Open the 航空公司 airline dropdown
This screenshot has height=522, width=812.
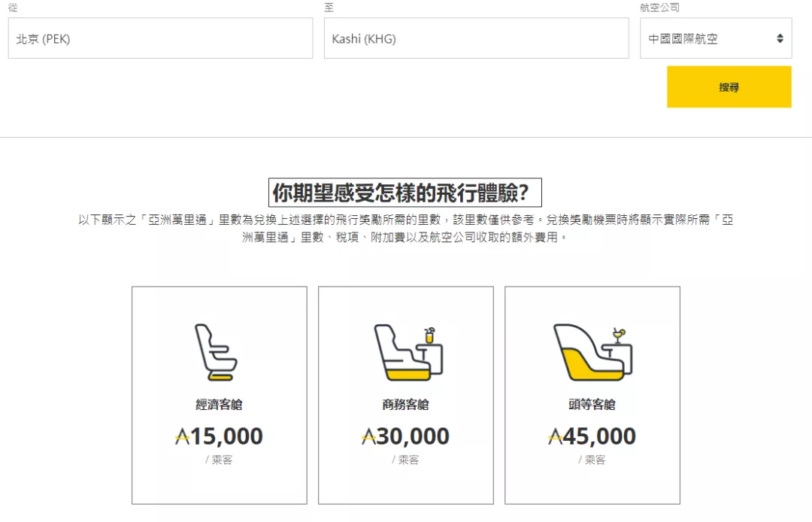coord(715,38)
